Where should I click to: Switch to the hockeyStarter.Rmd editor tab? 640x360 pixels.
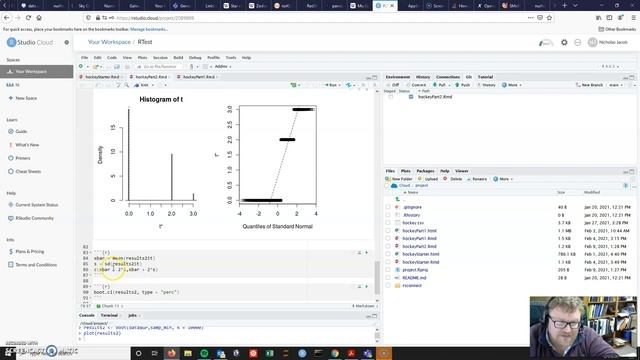click(x=102, y=77)
